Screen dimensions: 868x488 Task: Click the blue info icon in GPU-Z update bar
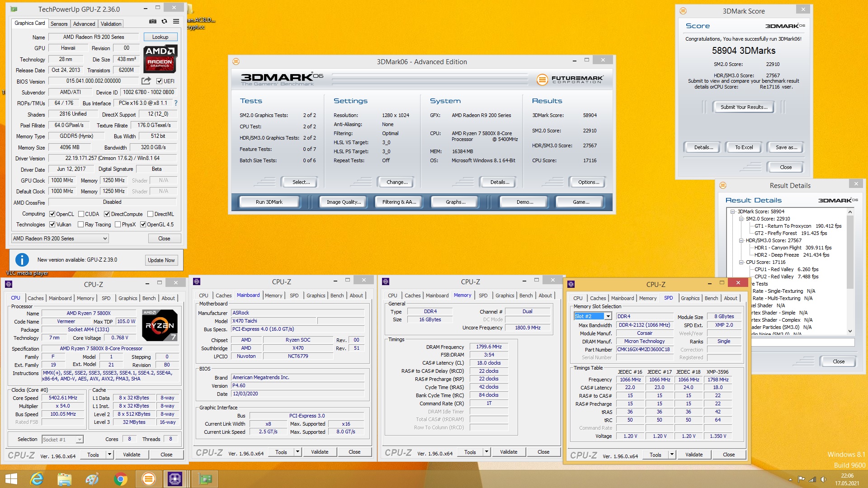point(22,260)
